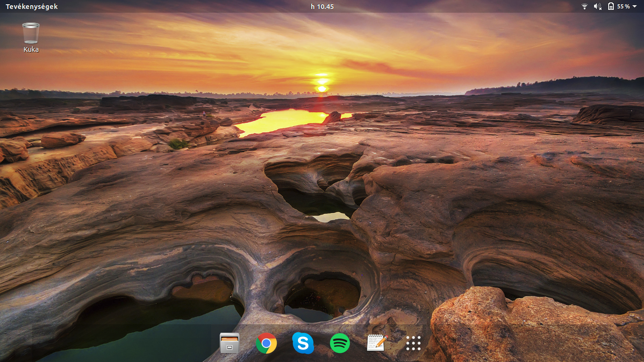Show all applications grid

click(x=413, y=343)
